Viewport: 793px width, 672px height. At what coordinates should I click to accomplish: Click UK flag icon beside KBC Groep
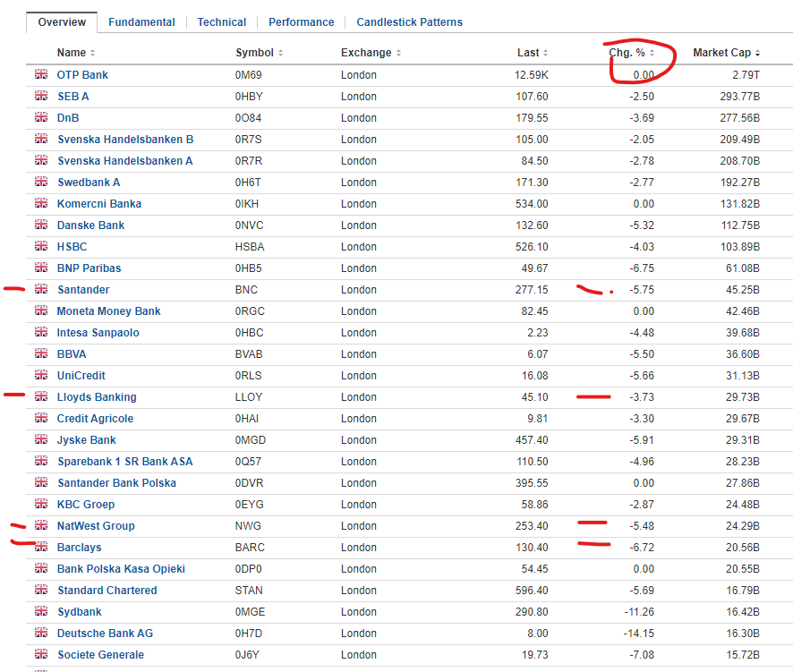tap(41, 504)
